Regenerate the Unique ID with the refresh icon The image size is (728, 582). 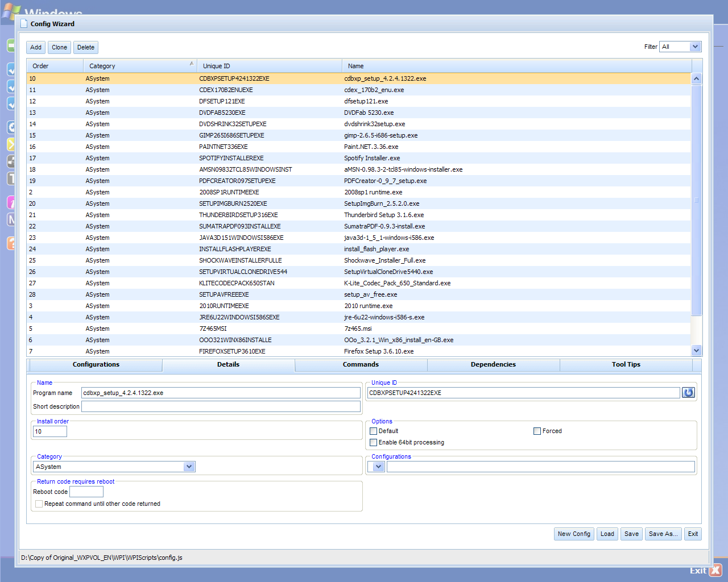click(688, 393)
